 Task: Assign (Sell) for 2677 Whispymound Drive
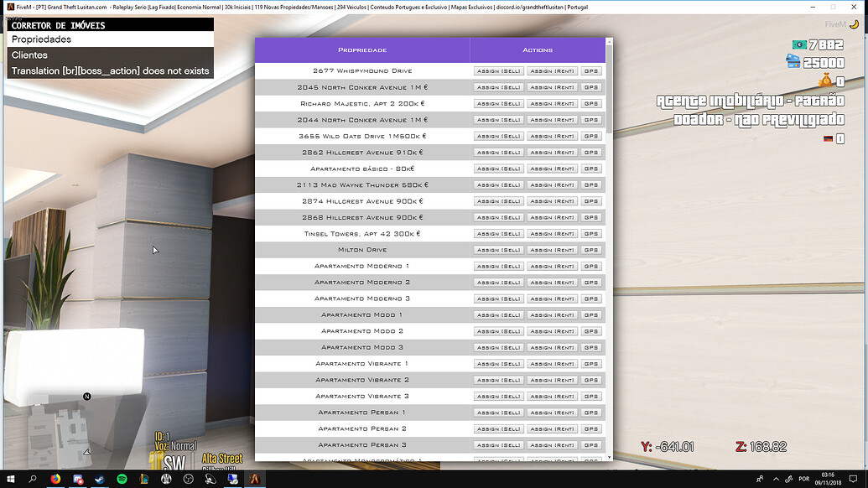pyautogui.click(x=499, y=70)
